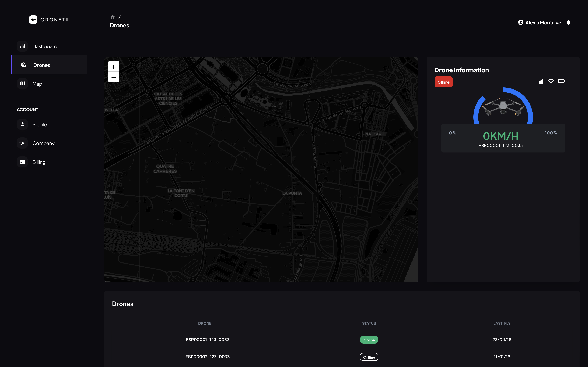Open notifications bell icon
The width and height of the screenshot is (588, 367).
(x=569, y=23)
